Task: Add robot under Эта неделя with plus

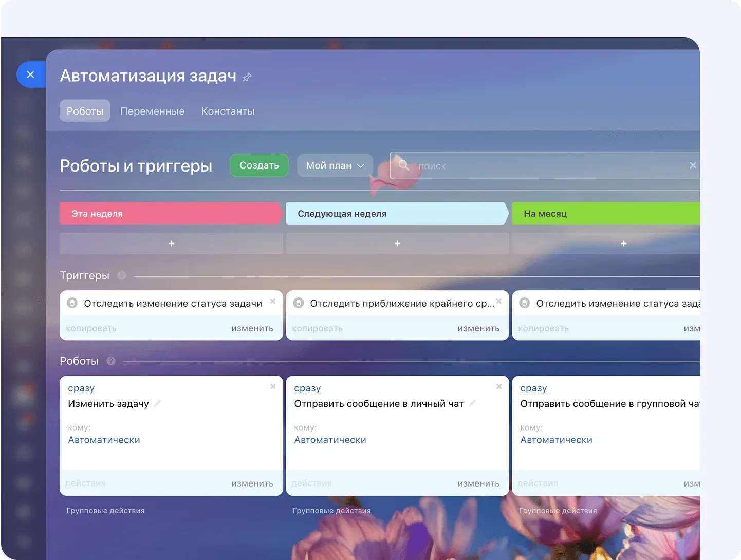Action: [x=171, y=244]
